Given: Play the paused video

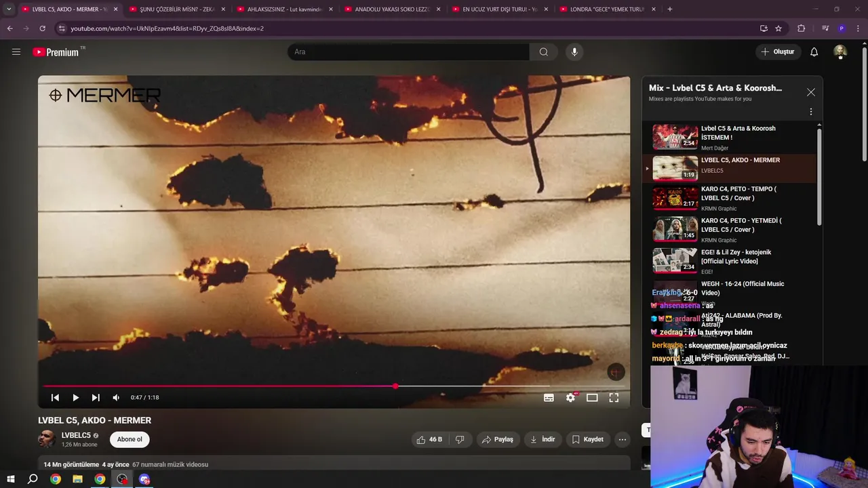Looking at the screenshot, I should click(x=75, y=398).
